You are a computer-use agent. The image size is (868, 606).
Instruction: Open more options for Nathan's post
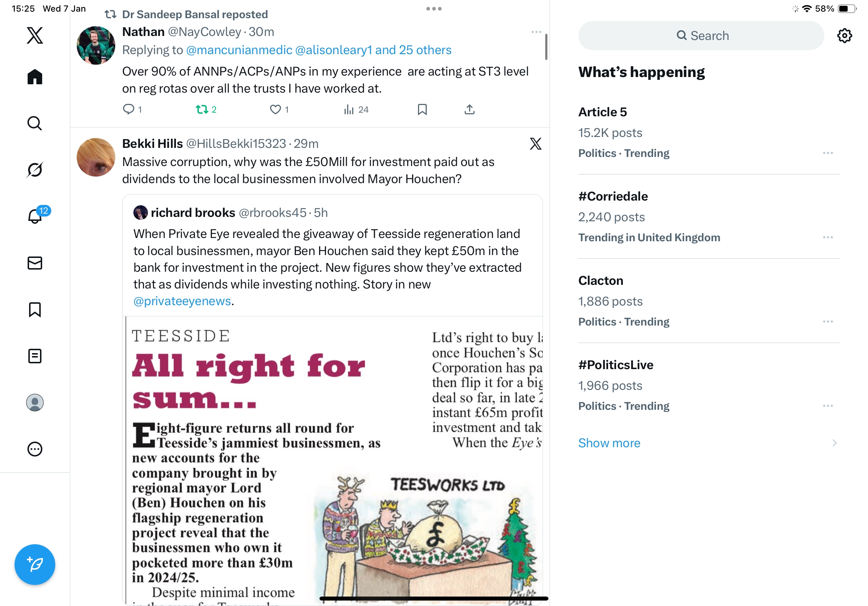coord(536,32)
